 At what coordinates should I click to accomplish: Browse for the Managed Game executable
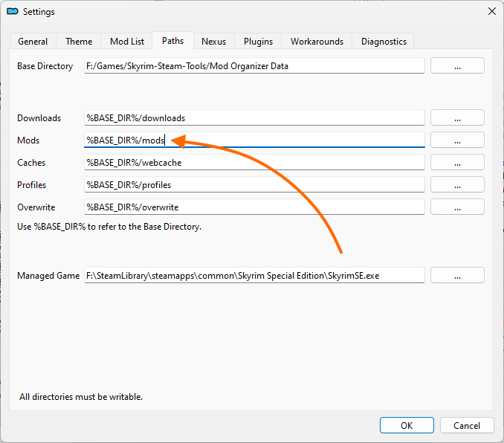457,275
